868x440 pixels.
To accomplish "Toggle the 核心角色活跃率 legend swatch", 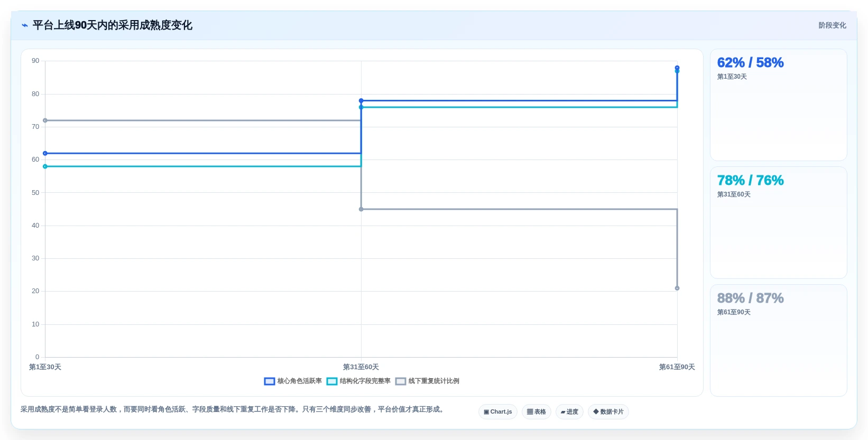I will coord(270,381).
